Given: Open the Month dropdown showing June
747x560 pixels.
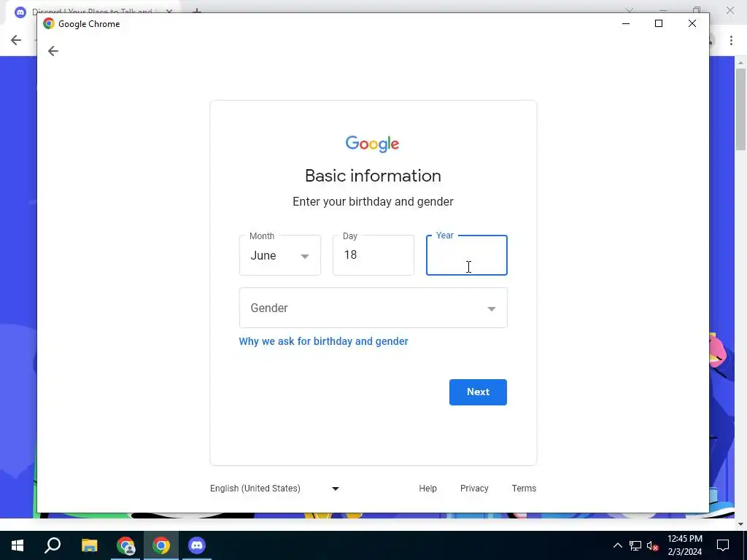Looking at the screenshot, I should coord(279,255).
